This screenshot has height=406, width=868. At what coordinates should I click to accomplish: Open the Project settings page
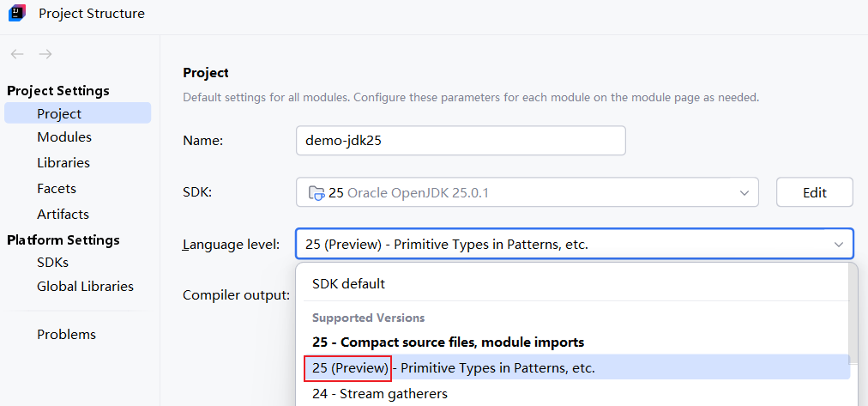(59, 113)
